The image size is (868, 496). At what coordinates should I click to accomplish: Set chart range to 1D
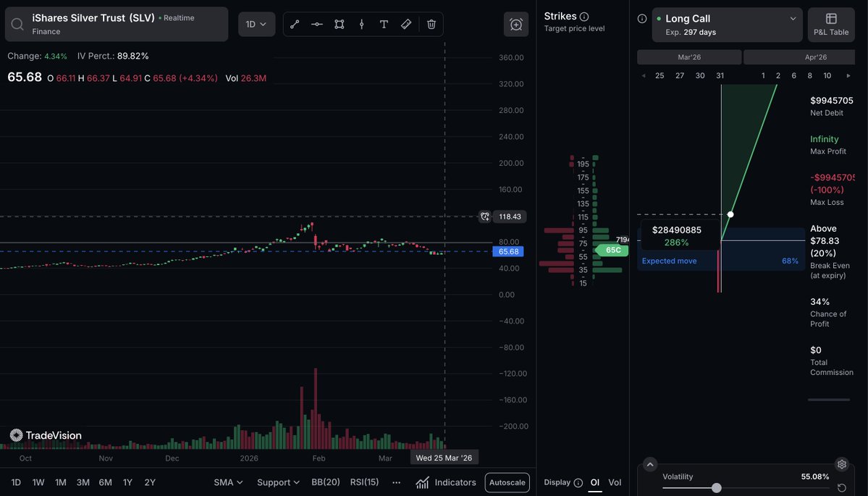16,483
